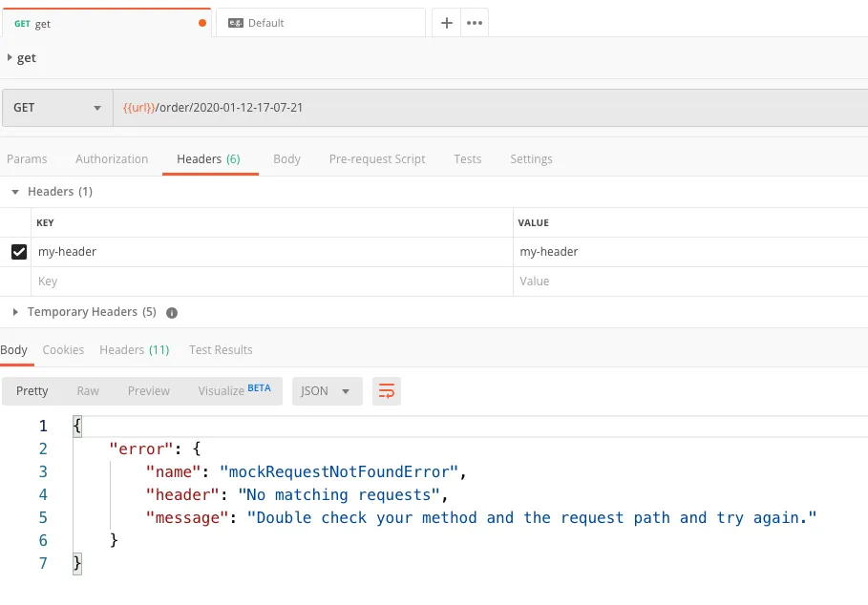Open the tab options ellipsis menu
Screen dimensions: 868x605
[475, 23]
